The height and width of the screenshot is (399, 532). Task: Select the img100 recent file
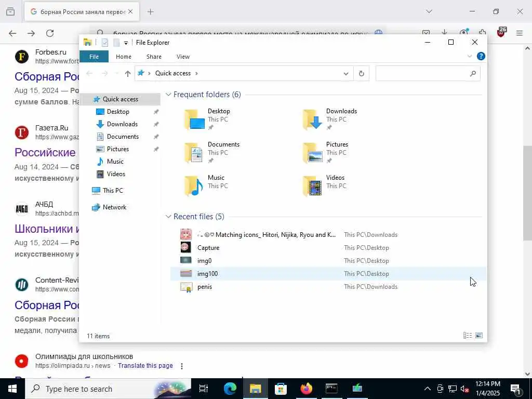coord(328,273)
